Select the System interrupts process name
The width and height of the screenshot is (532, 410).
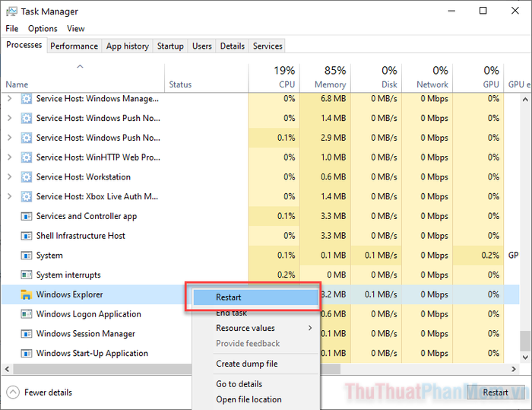pos(68,275)
